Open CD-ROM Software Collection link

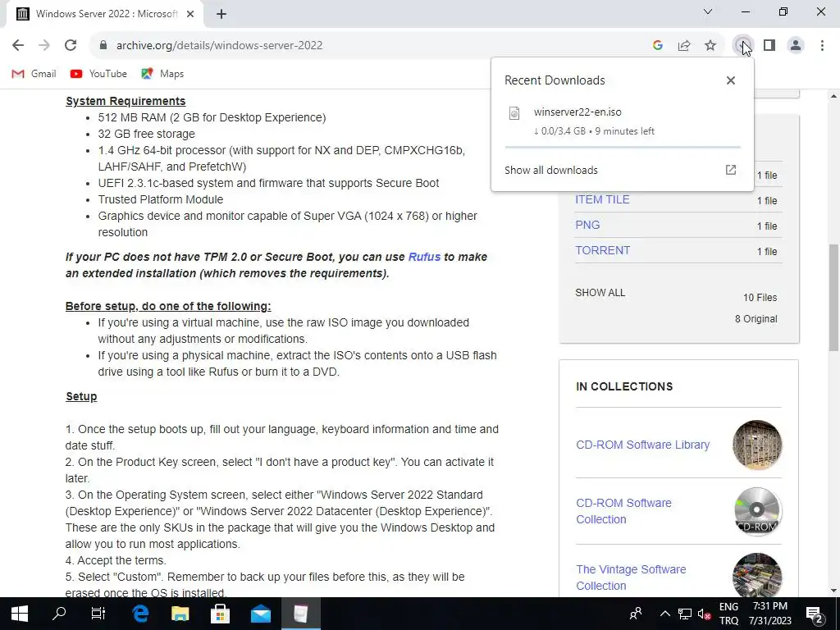pos(623,511)
